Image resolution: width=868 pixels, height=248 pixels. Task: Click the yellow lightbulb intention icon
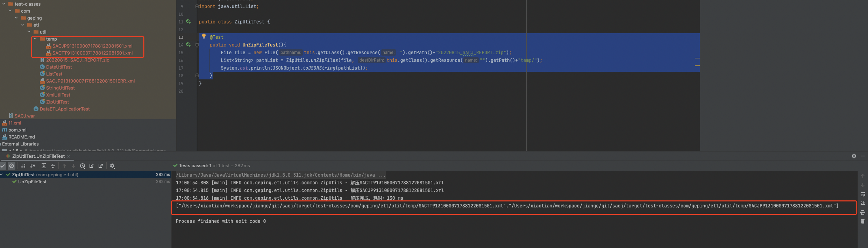204,36
